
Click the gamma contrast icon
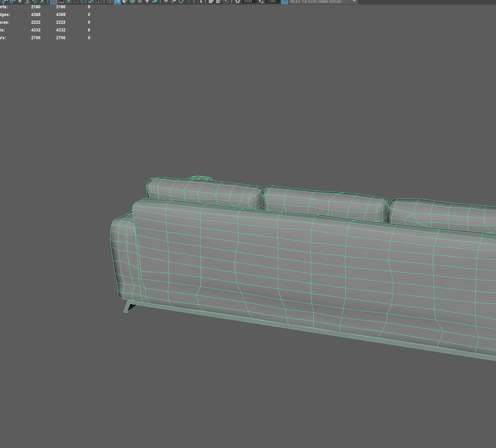tap(261, 1)
